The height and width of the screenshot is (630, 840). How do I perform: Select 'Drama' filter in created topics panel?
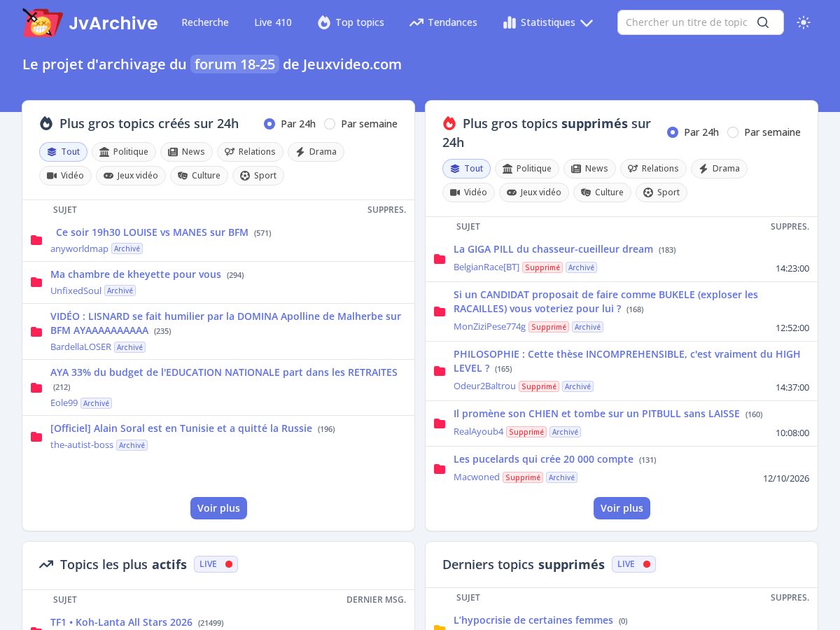(x=316, y=152)
